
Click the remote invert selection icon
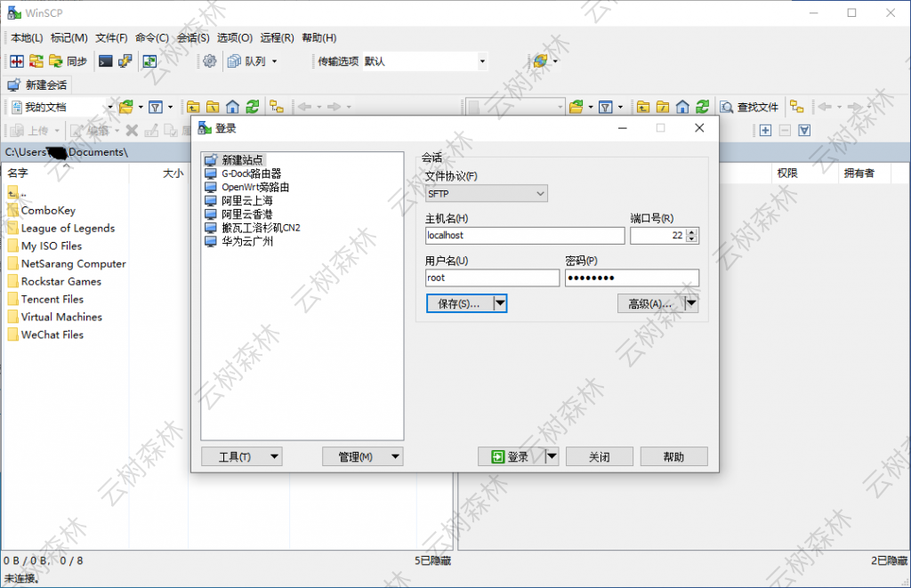click(804, 130)
